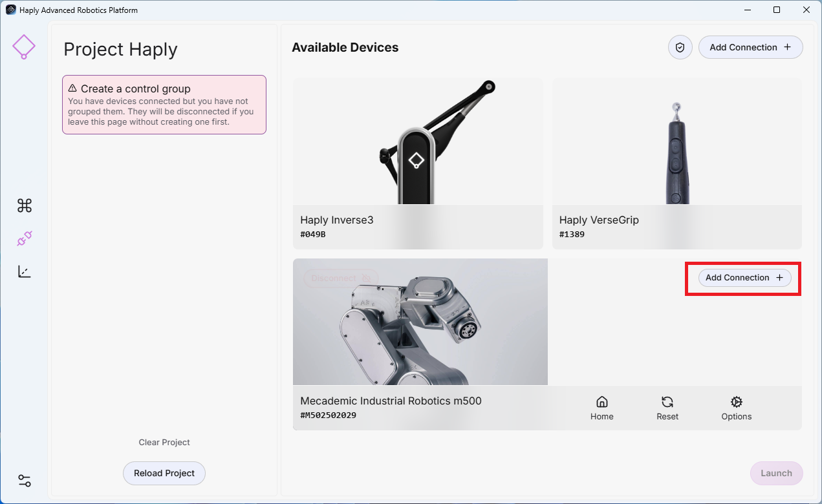Open the chart graph sidebar icon

[x=25, y=271]
